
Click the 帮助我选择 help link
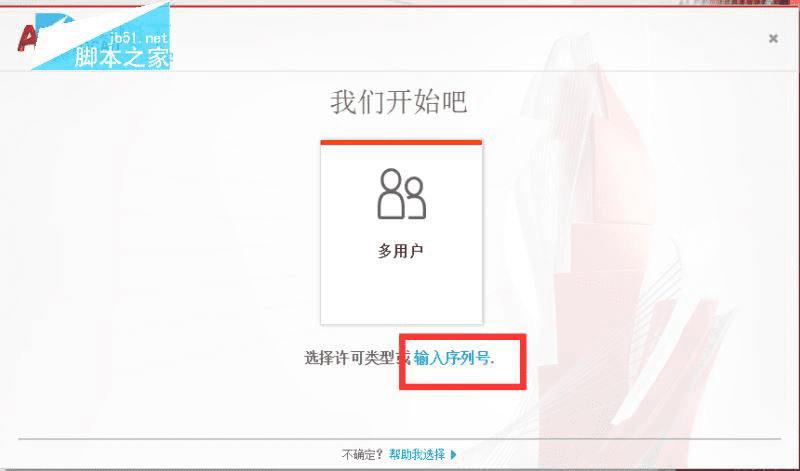417,454
